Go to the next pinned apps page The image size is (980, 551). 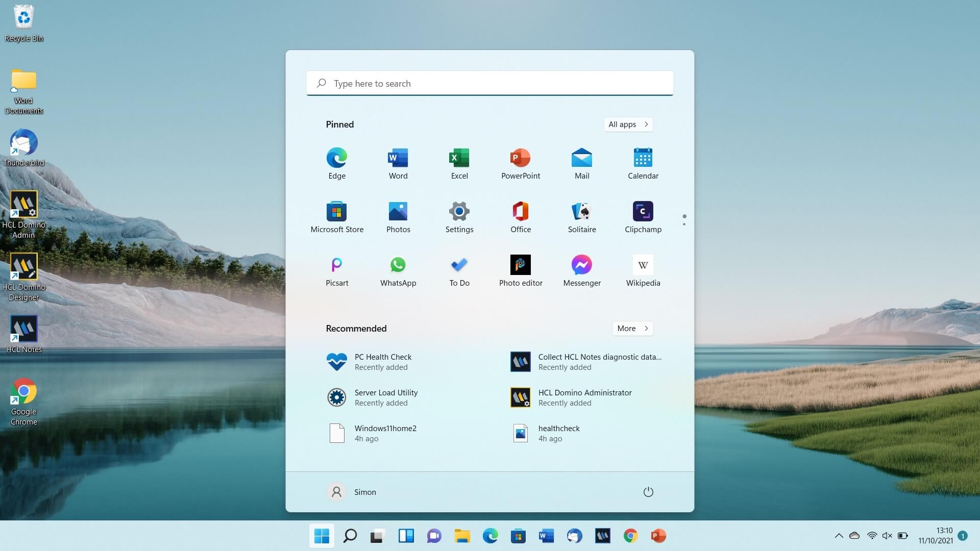click(x=684, y=224)
